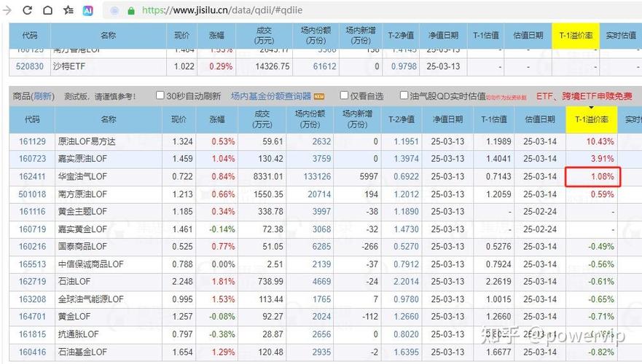Open T-2净值 1.1951 link
This screenshot has width=642, height=364.
coord(406,141)
